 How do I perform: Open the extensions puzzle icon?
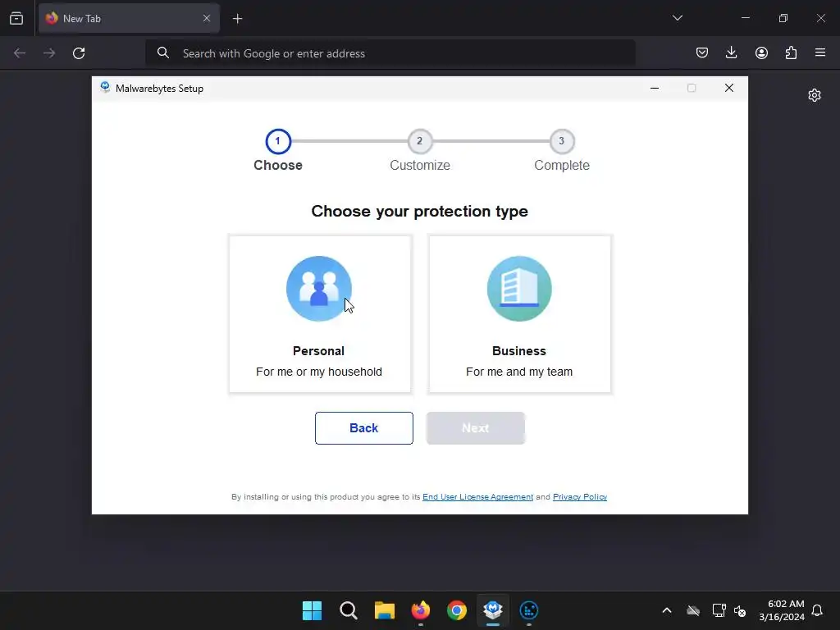click(x=791, y=52)
